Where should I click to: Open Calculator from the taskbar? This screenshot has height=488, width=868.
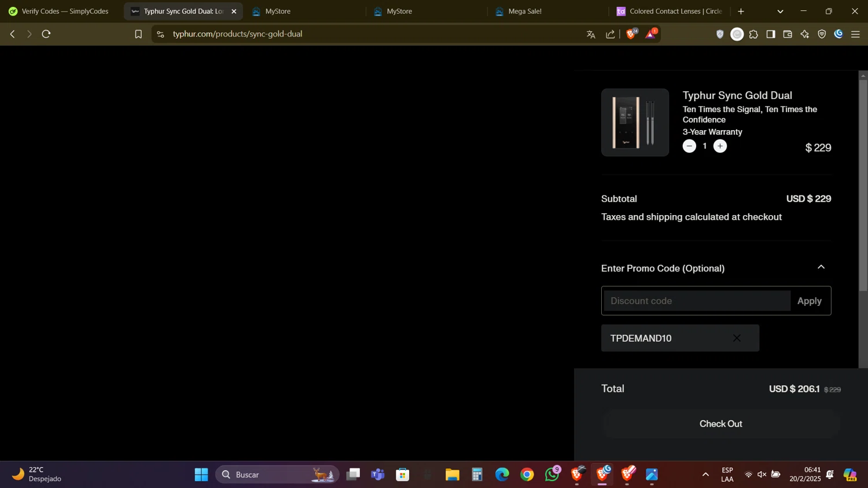point(477,475)
